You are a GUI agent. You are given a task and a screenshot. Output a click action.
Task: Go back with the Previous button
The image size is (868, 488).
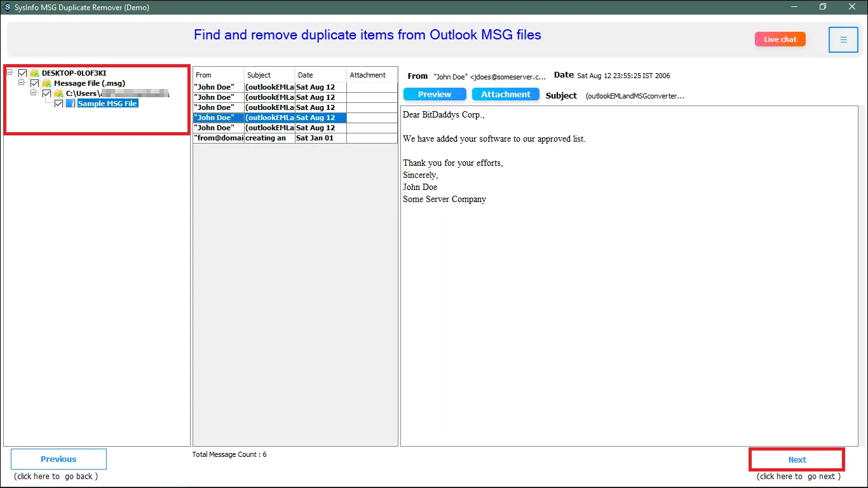(58, 459)
